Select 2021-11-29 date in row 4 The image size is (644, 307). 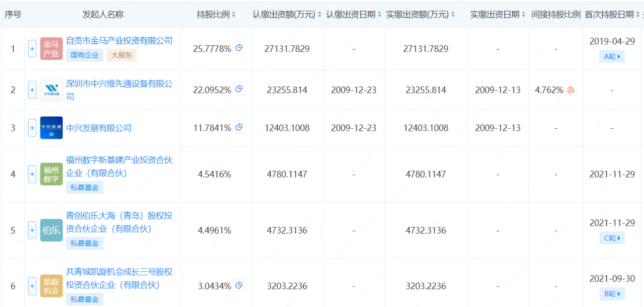point(612,175)
